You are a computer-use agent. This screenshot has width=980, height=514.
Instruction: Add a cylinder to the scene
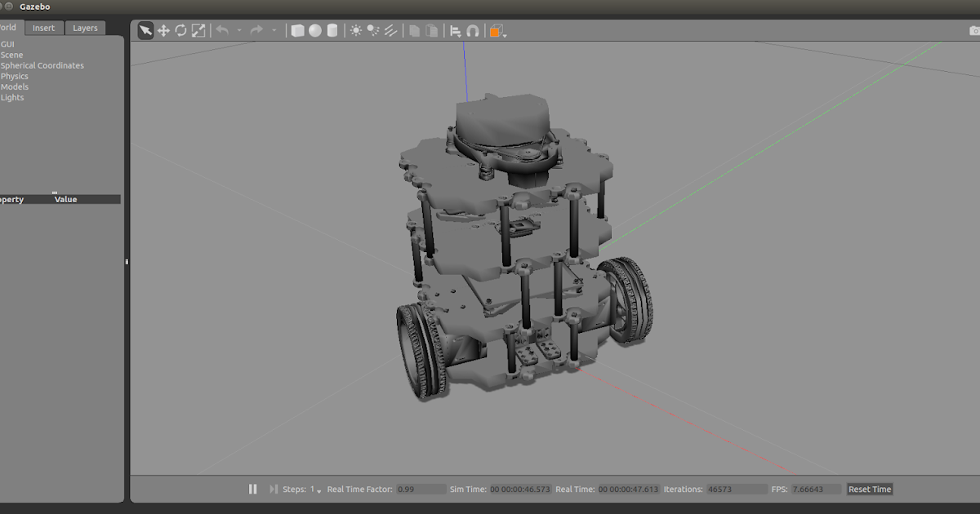[332, 30]
